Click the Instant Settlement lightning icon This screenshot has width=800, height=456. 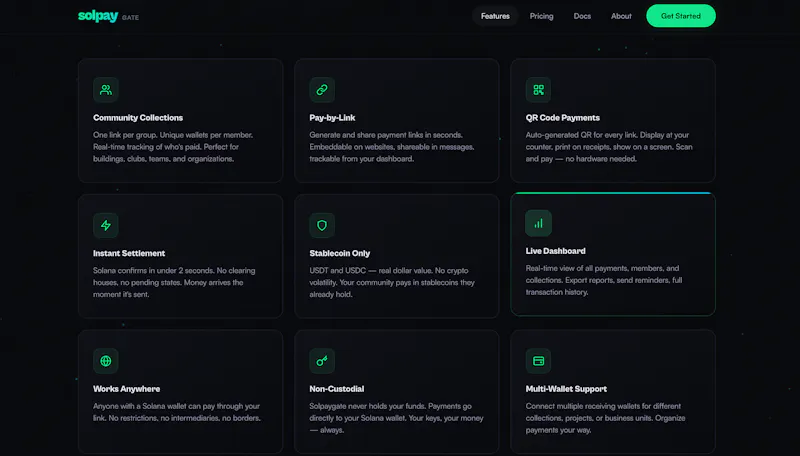(x=106, y=225)
